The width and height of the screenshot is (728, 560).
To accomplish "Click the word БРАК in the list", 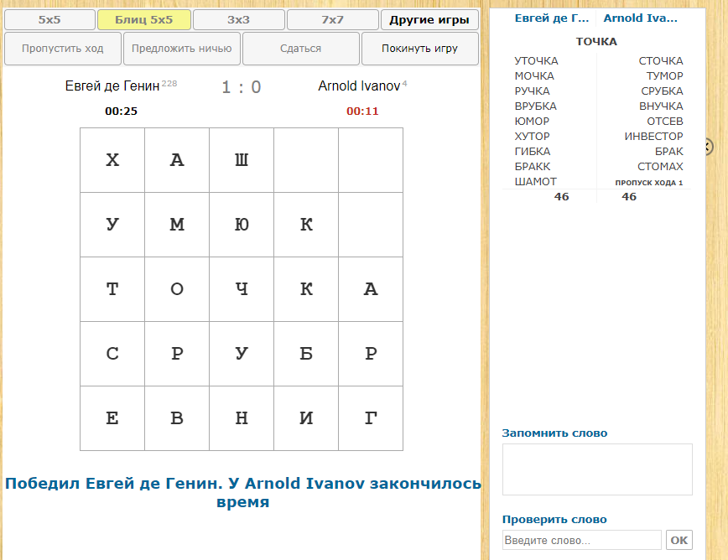I will [669, 151].
